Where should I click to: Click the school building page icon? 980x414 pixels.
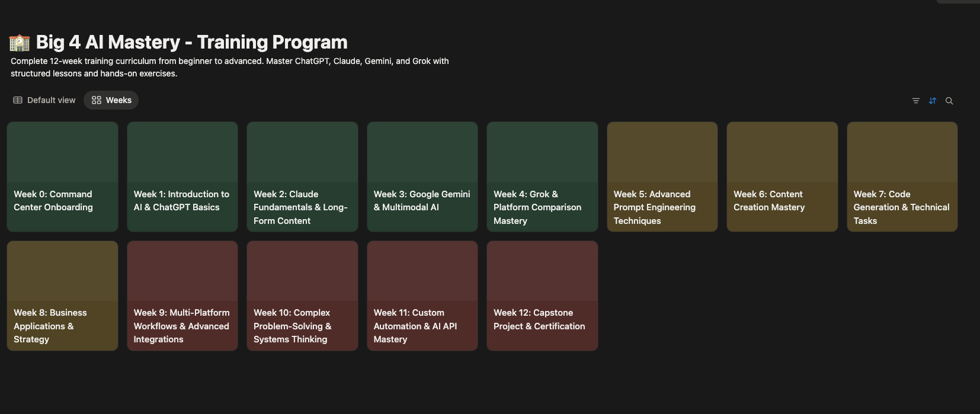coord(20,42)
